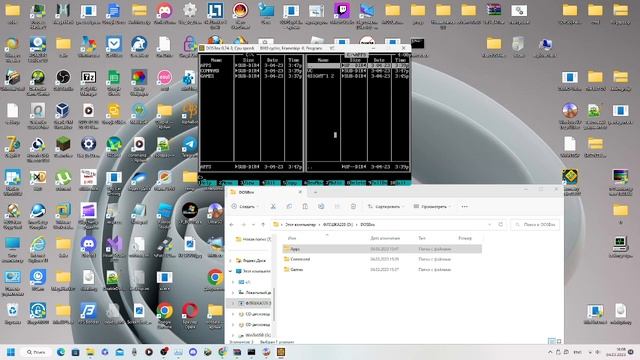The width and height of the screenshot is (640, 360).
Task: Select the Games folder row in Explorer
Action: (x=382, y=269)
